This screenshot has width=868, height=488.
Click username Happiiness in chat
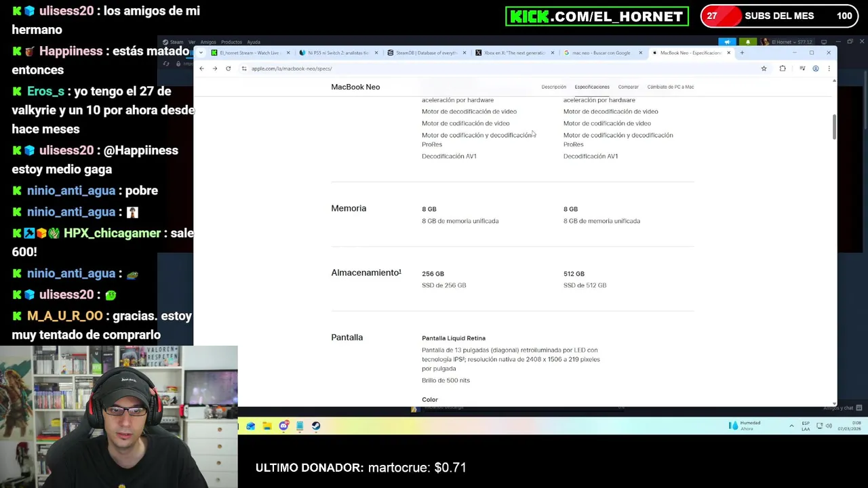point(71,51)
